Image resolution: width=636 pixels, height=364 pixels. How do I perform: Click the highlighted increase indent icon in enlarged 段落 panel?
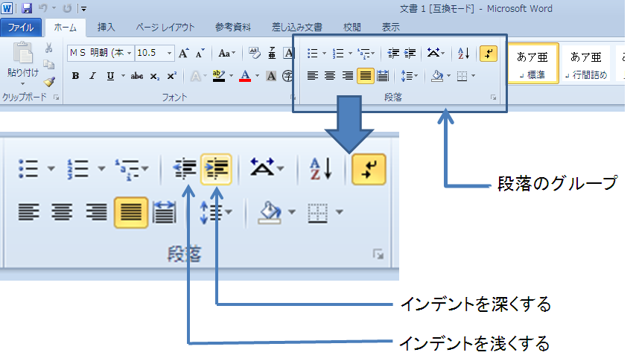click(217, 169)
